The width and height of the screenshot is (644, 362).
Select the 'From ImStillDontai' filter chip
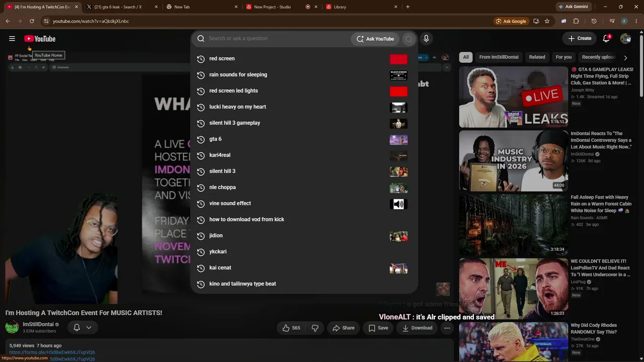[x=499, y=57]
